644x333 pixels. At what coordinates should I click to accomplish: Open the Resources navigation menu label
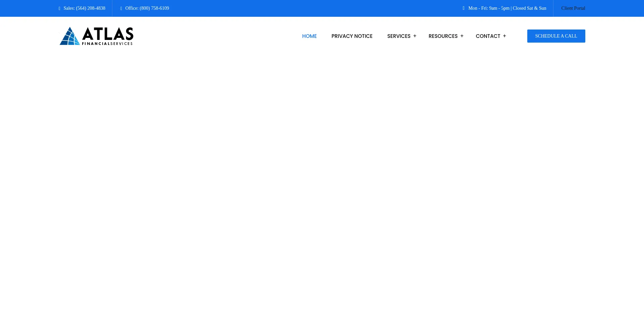[443, 36]
